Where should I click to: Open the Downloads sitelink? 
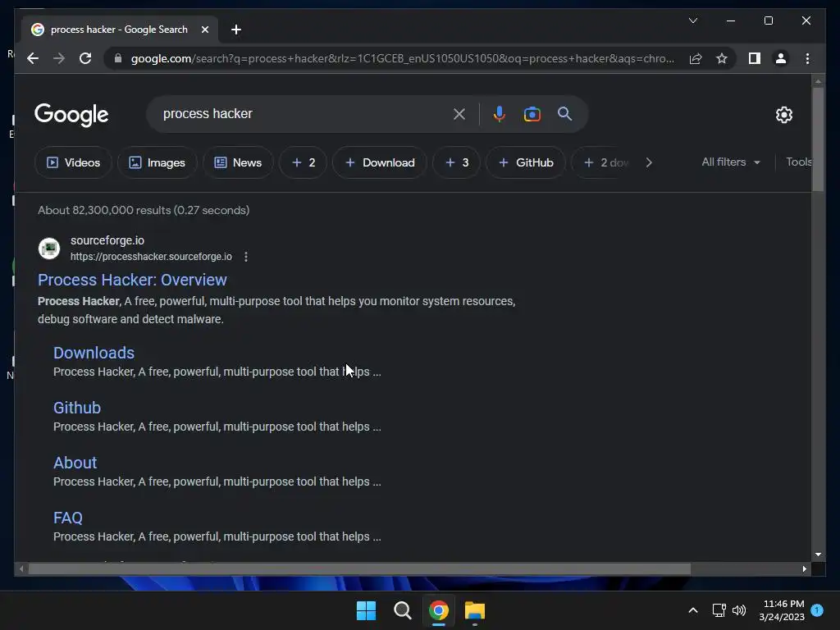click(94, 353)
